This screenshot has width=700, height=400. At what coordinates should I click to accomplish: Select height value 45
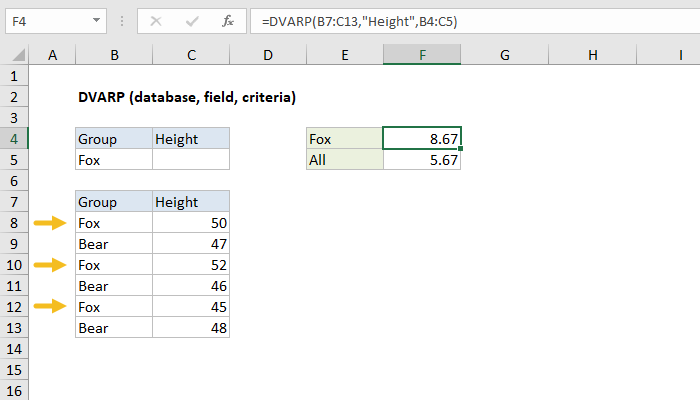(x=191, y=307)
